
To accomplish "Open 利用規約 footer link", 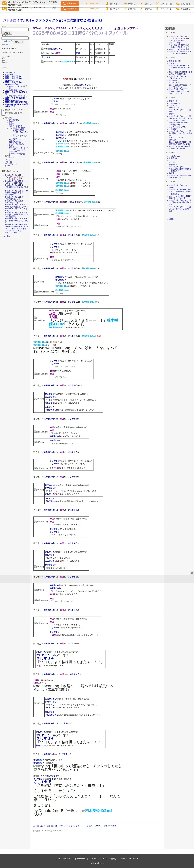I will tap(112, 859).
